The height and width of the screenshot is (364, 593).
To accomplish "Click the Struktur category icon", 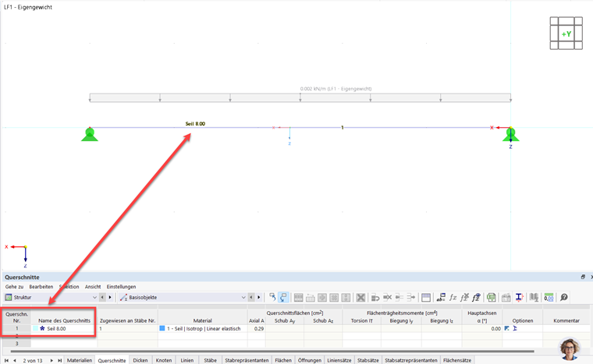I will point(9,298).
